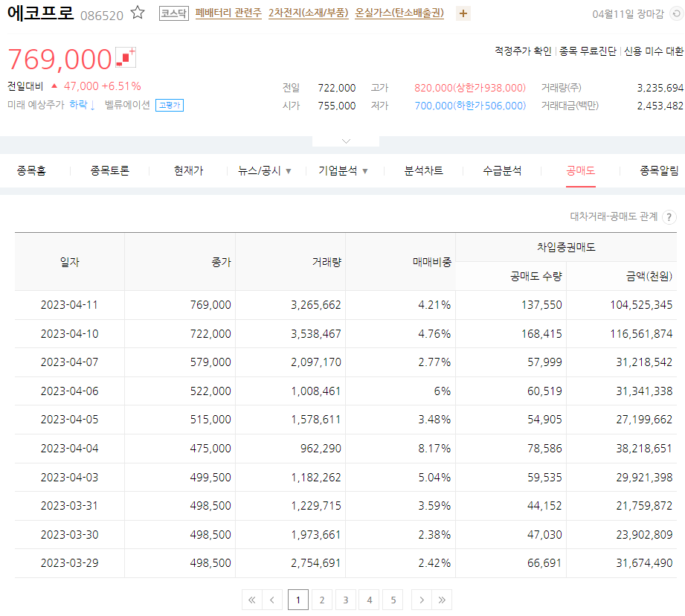Click the 종목 무료진단 link
Screen dimensions: 685x616
click(x=588, y=51)
